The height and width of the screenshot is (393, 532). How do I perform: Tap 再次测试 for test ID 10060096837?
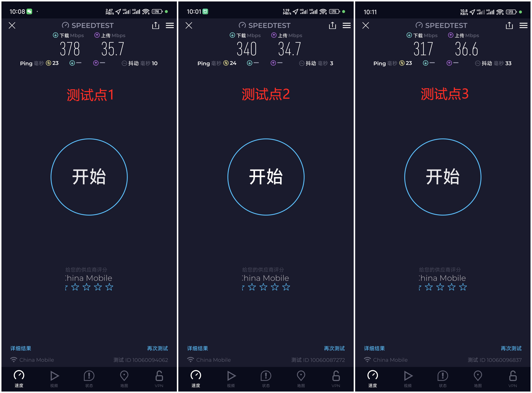511,348
